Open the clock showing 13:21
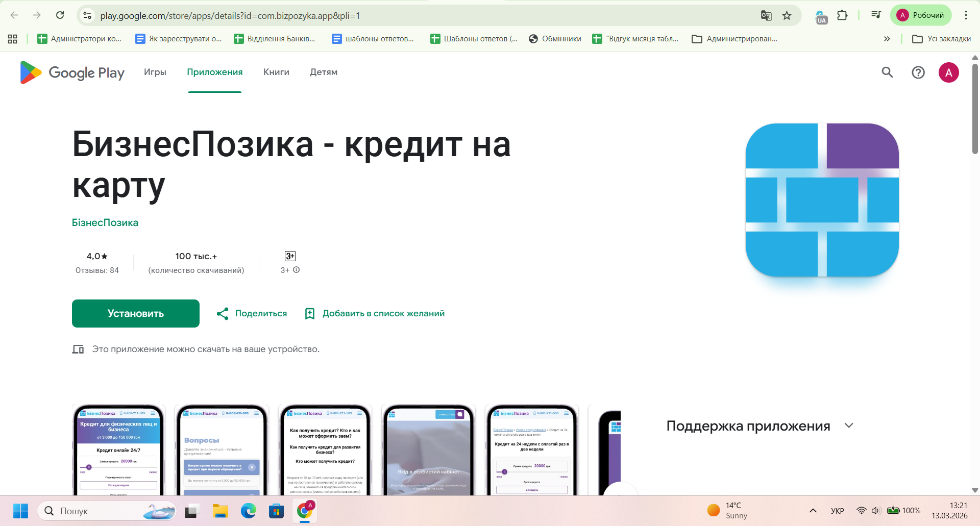The height and width of the screenshot is (526, 980). tap(949, 511)
